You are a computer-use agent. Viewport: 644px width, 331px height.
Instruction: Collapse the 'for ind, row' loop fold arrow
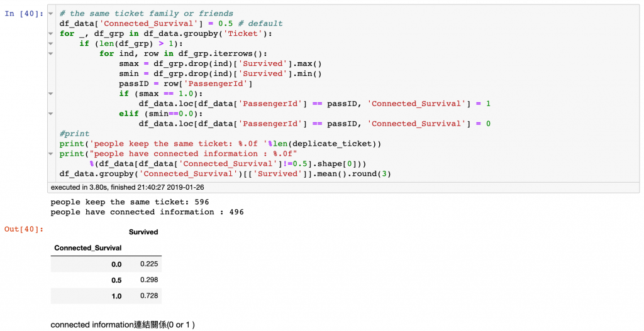coord(51,54)
